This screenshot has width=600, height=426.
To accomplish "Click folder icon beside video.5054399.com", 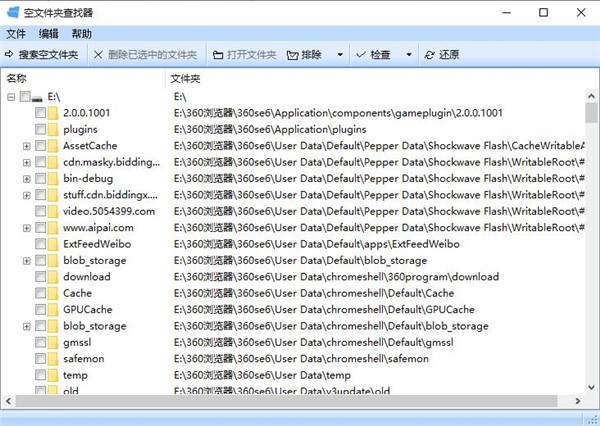I will (x=53, y=211).
